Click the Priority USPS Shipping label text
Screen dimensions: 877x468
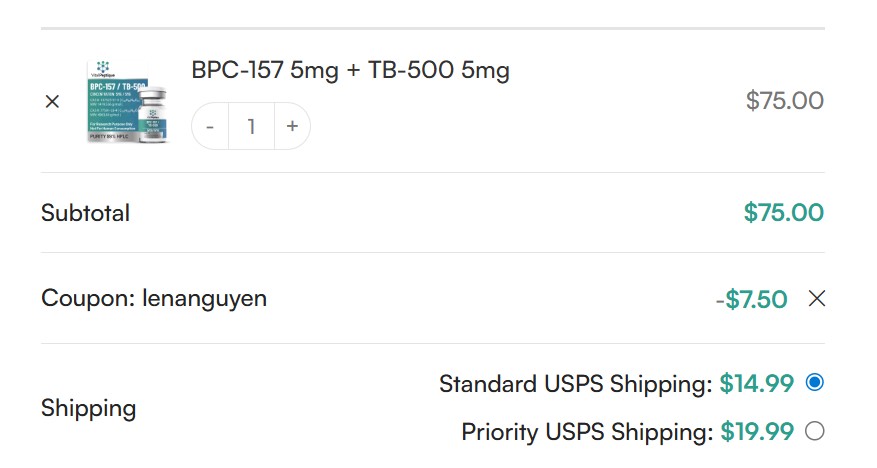pyautogui.click(x=587, y=432)
